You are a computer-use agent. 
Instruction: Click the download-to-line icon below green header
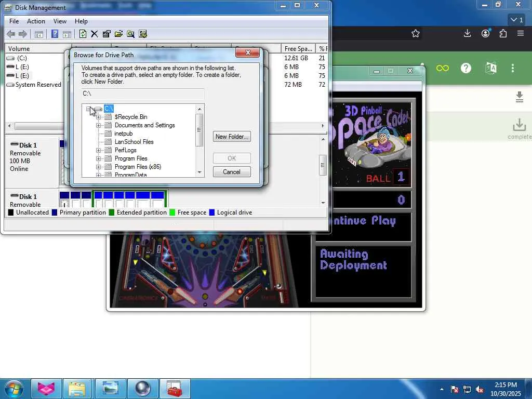pyautogui.click(x=520, y=97)
